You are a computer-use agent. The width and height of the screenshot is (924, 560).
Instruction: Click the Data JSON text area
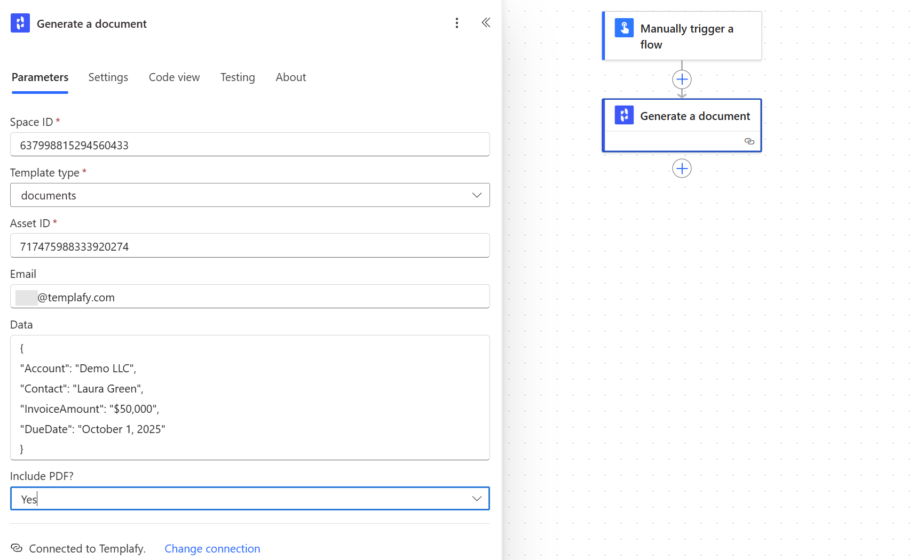(x=250, y=397)
